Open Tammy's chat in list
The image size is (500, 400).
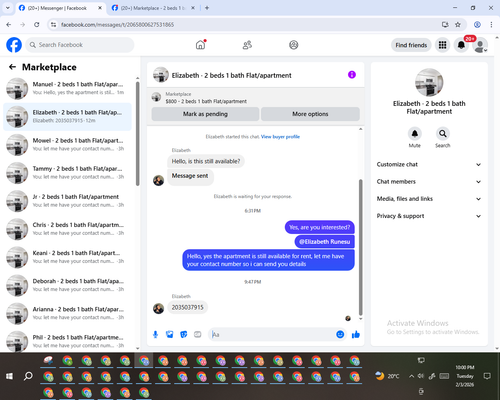point(68,173)
